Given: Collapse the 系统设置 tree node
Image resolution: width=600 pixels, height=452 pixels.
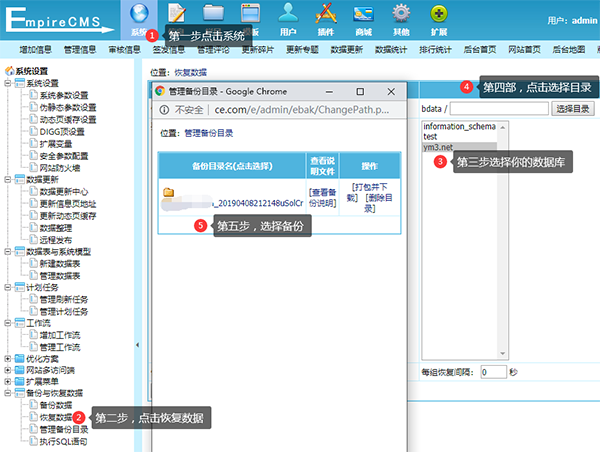Looking at the screenshot, I should (x=7, y=83).
